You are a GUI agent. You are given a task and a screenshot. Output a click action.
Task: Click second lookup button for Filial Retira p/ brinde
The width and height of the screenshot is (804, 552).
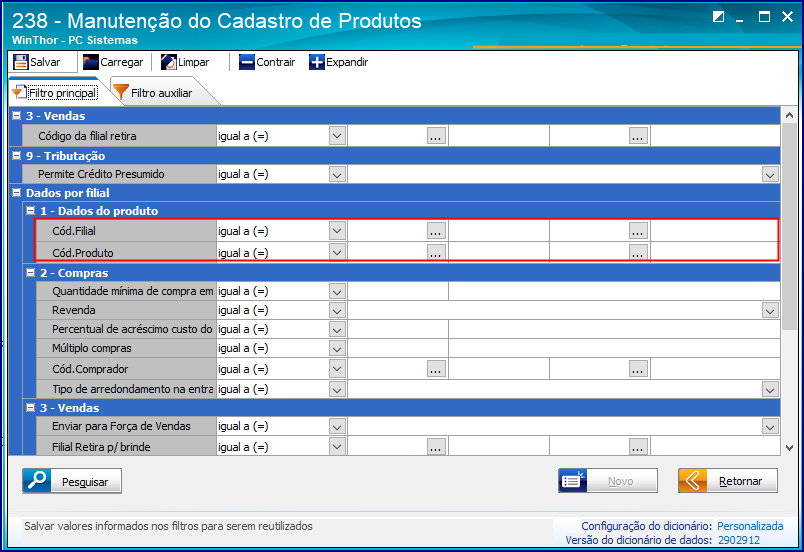click(x=638, y=447)
